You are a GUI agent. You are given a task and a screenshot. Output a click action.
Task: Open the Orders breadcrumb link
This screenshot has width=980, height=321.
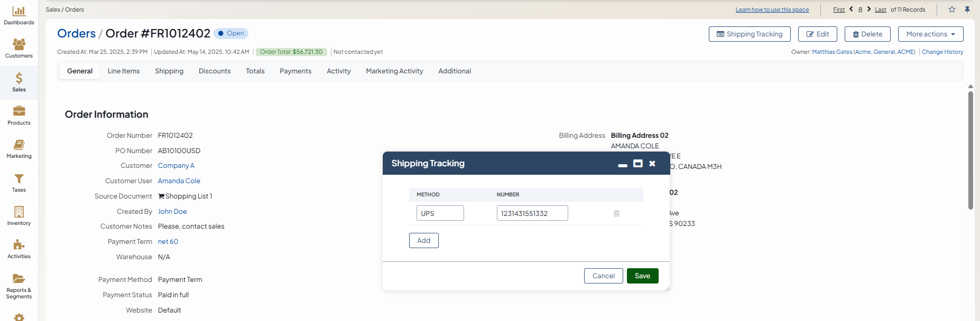pyautogui.click(x=77, y=34)
